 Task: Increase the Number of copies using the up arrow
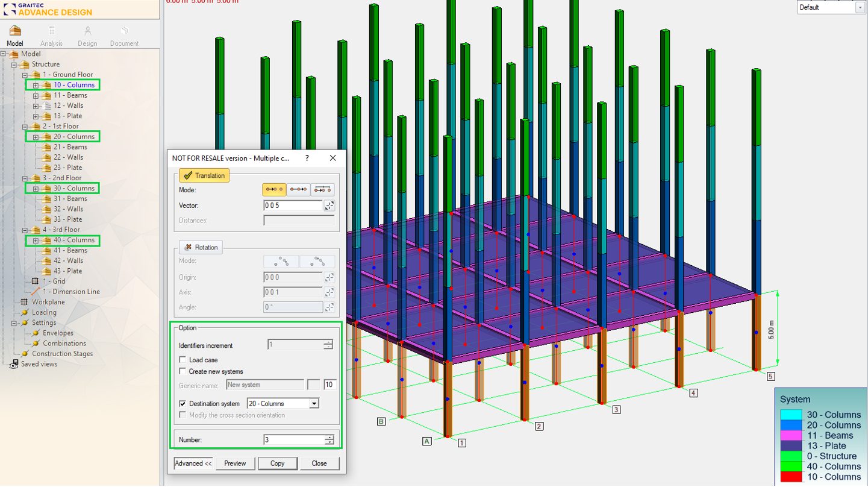(329, 437)
